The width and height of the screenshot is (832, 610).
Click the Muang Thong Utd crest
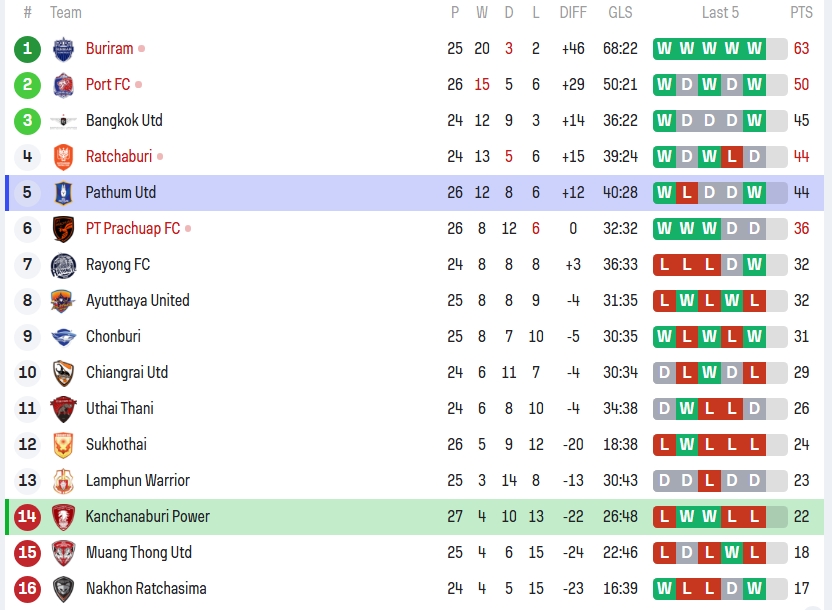point(63,553)
